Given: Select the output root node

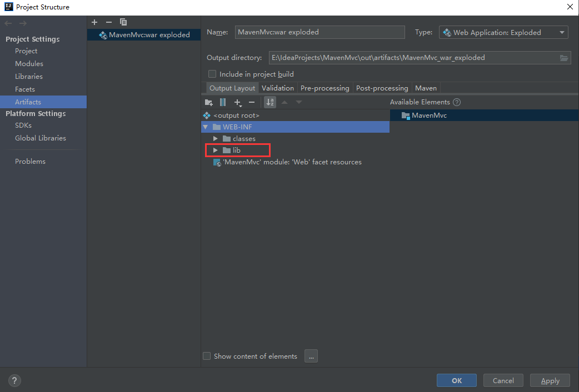Looking at the screenshot, I should [296, 115].
